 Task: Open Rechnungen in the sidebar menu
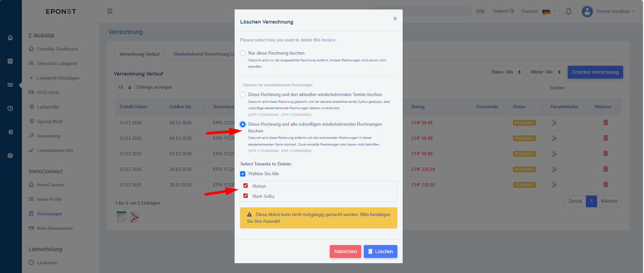click(x=49, y=214)
